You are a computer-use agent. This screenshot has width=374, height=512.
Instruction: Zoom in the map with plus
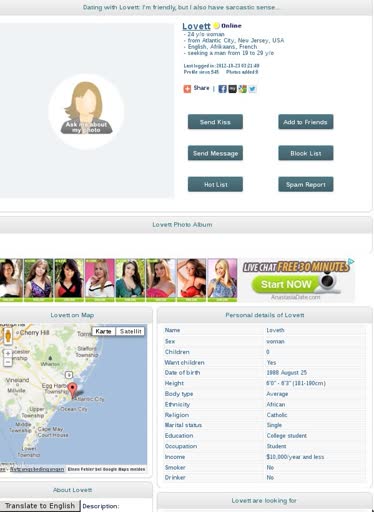tap(8, 353)
